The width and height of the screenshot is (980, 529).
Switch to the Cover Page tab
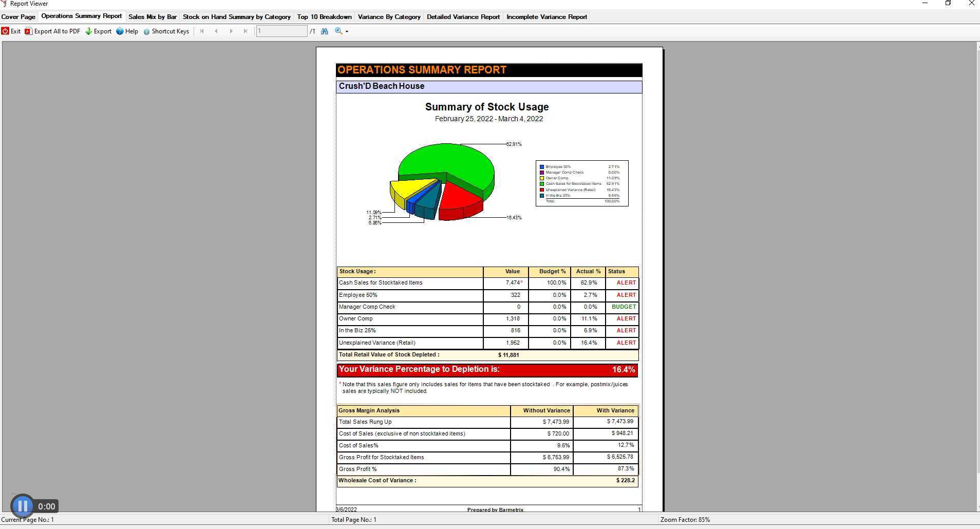click(x=18, y=17)
